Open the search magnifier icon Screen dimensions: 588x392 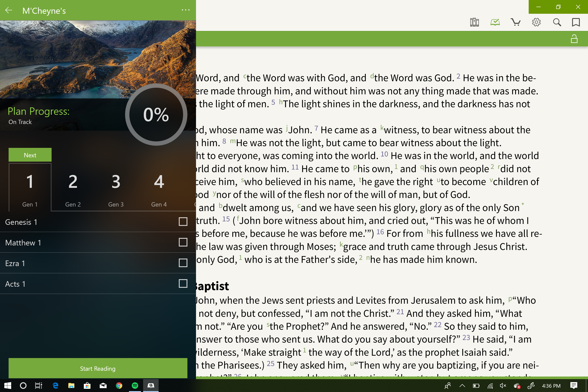pyautogui.click(x=557, y=22)
